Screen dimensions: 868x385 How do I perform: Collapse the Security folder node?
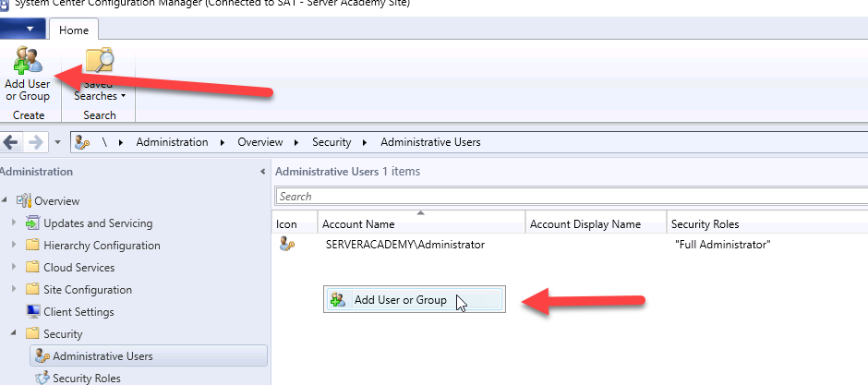14,333
